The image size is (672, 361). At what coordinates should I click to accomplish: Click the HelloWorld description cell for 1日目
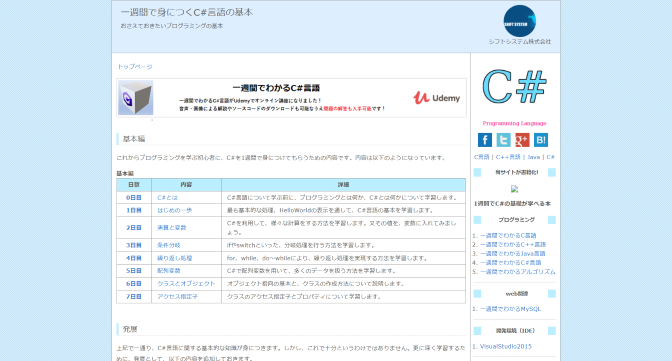(343, 211)
